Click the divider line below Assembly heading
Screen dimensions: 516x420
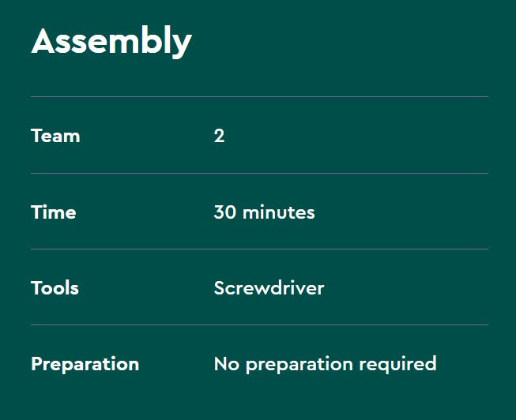(259, 97)
